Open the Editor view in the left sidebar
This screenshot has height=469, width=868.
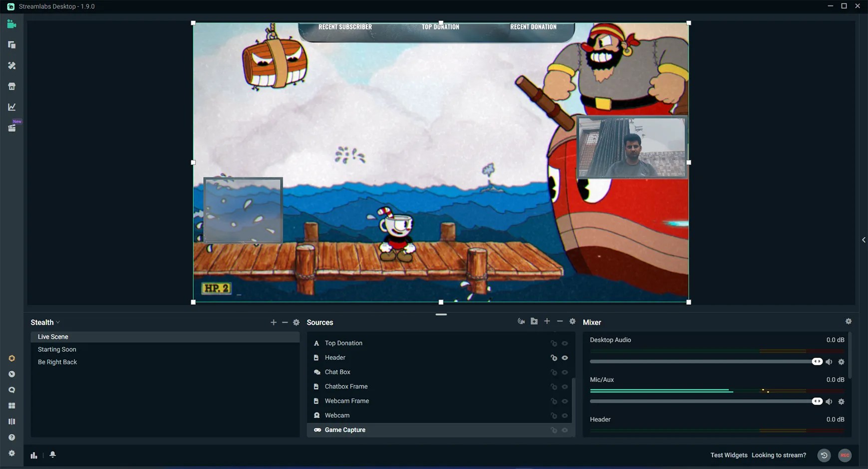pos(12,24)
